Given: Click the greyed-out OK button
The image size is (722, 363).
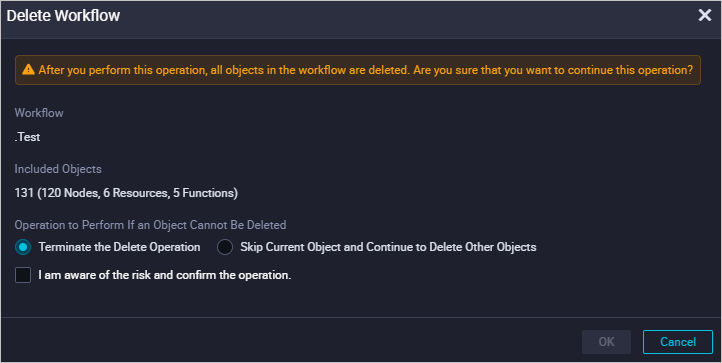Looking at the screenshot, I should (x=606, y=342).
